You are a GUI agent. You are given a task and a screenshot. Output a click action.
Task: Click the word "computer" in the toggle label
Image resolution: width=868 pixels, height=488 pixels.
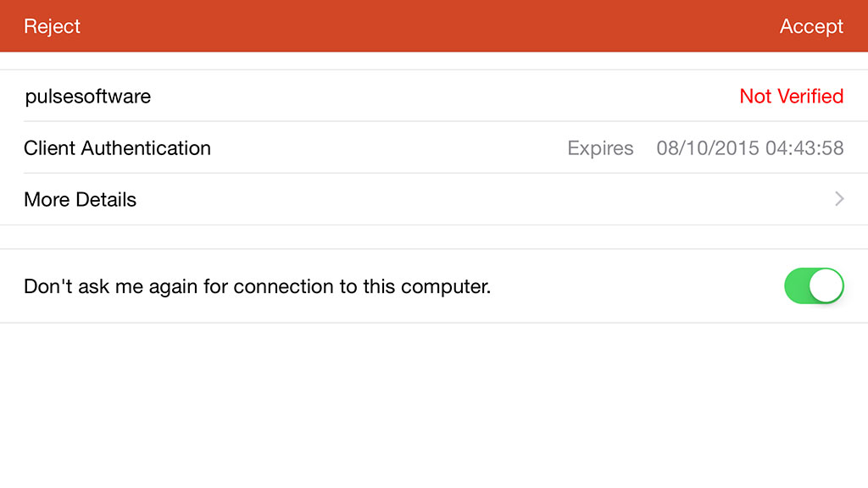pos(448,287)
